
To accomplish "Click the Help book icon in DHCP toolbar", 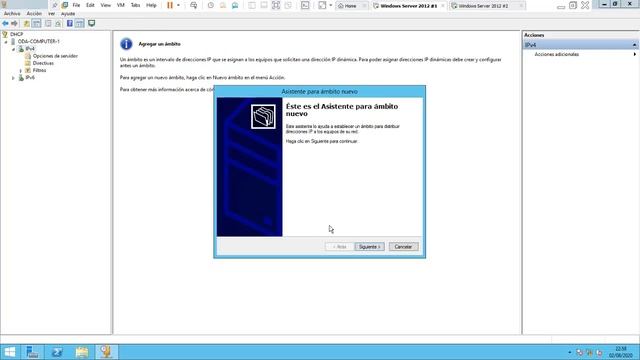I will (70, 24).
